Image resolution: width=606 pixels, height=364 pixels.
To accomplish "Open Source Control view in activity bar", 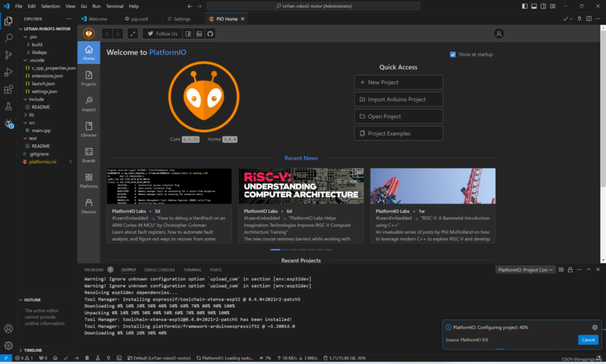I will tap(8, 55).
